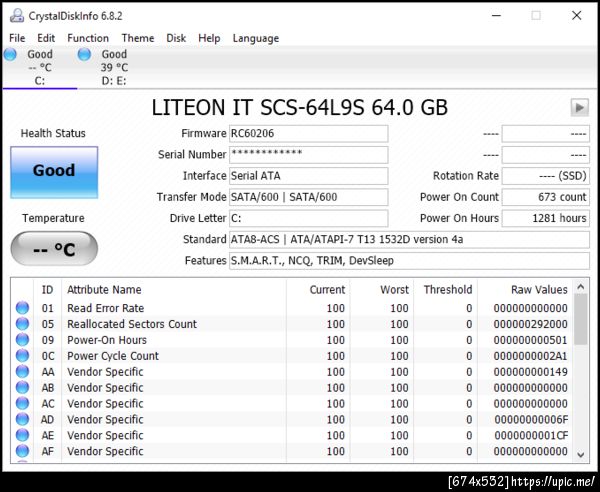600x492 pixels.
Task: Open the Function menu
Action: (88, 38)
